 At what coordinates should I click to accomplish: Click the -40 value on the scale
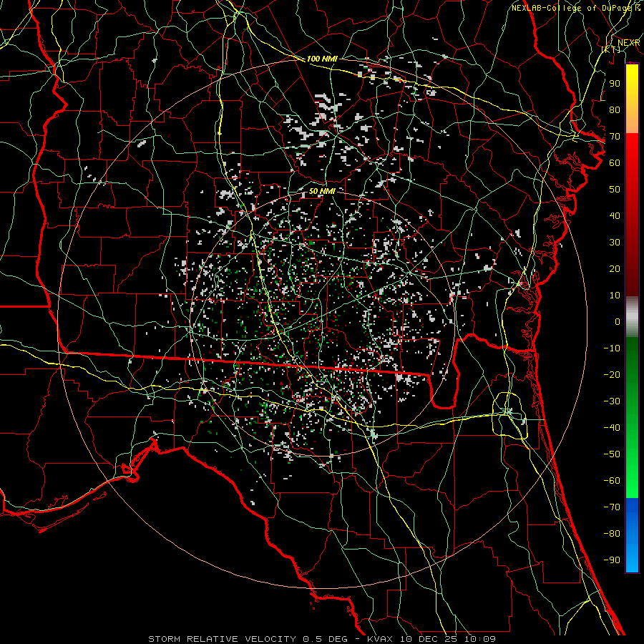tap(612, 428)
